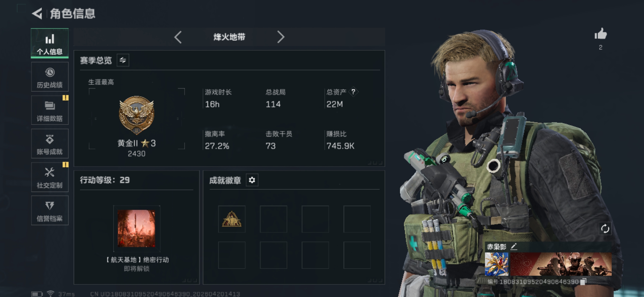Give a thumbs-up like to the profile
Image resolution: width=644 pixels, height=297 pixels.
point(601,34)
